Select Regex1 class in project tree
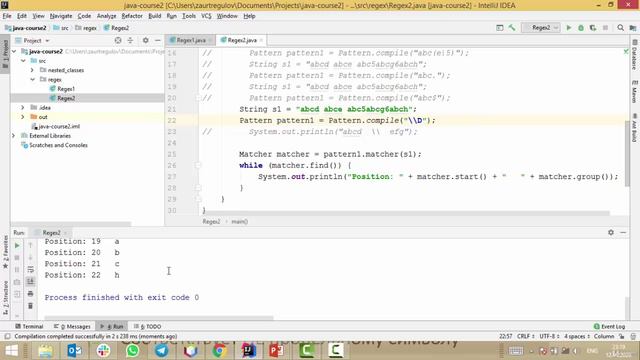The width and height of the screenshot is (640, 360). point(66,89)
